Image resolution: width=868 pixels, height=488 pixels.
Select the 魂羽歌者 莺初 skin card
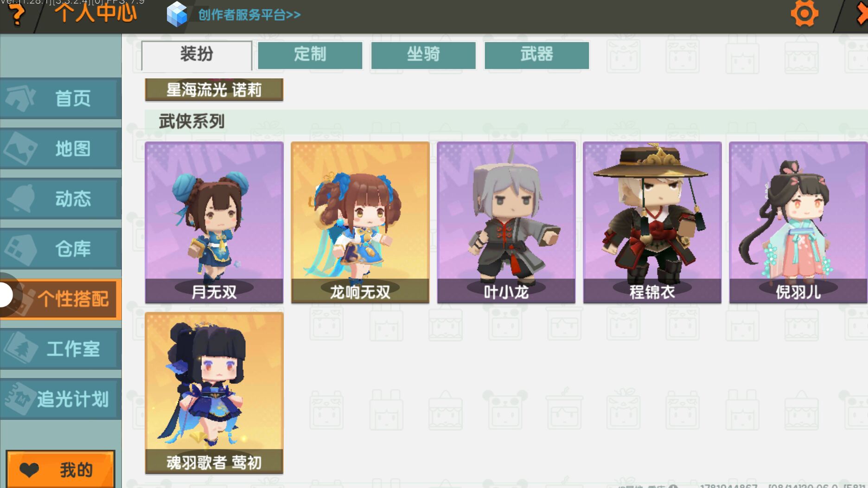tap(214, 393)
